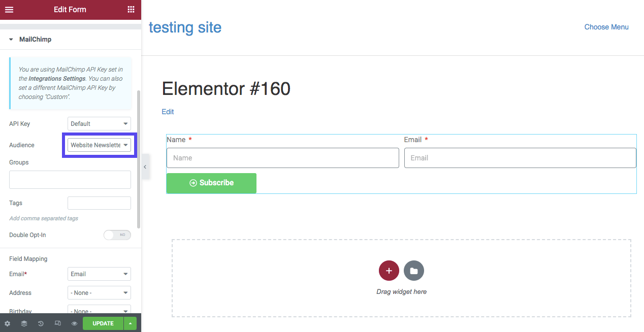The height and width of the screenshot is (332, 644).
Task: Open the API Key dropdown
Action: (99, 123)
